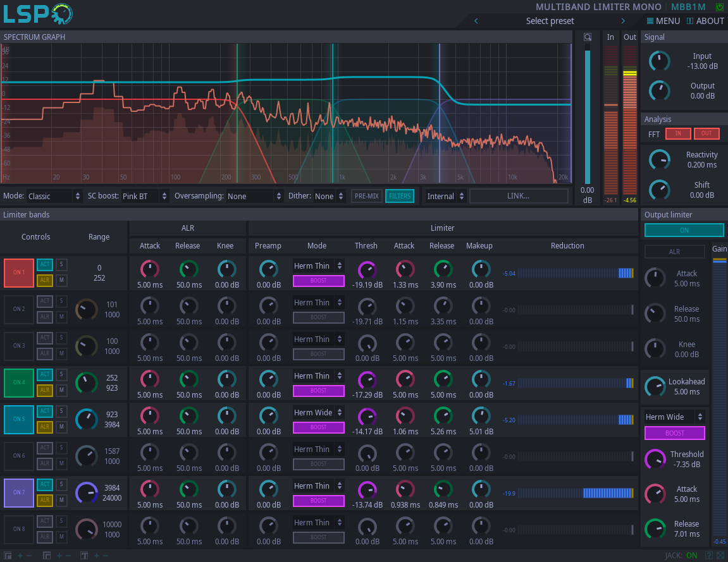Click the leftmost panel layout icon in bottom toolbar

(x=8, y=555)
